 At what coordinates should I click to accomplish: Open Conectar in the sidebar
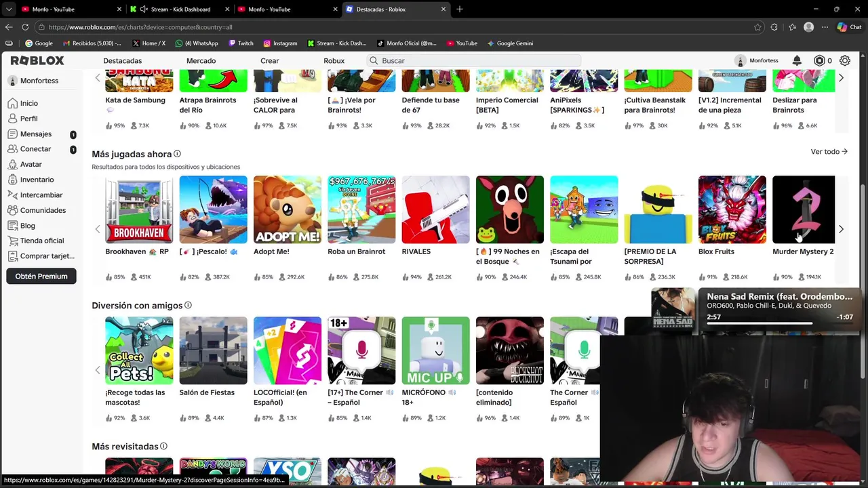pyautogui.click(x=31, y=149)
